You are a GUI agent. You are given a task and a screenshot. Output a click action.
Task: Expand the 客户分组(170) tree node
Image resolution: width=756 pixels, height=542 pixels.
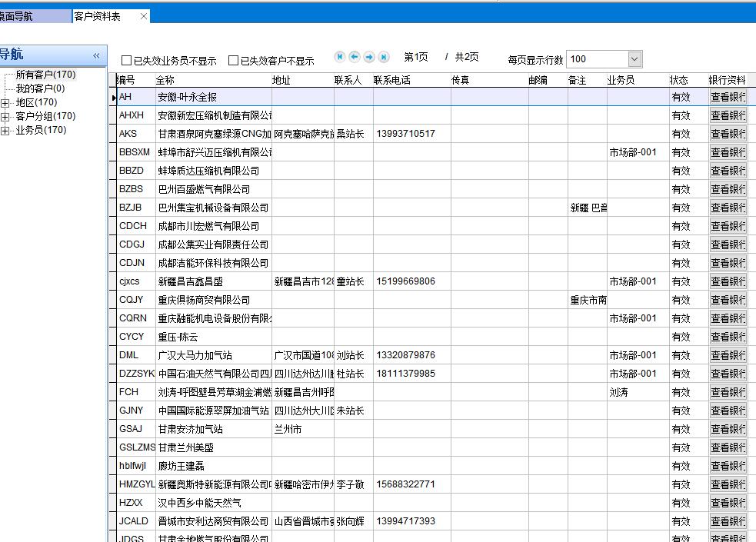pyautogui.click(x=5, y=117)
